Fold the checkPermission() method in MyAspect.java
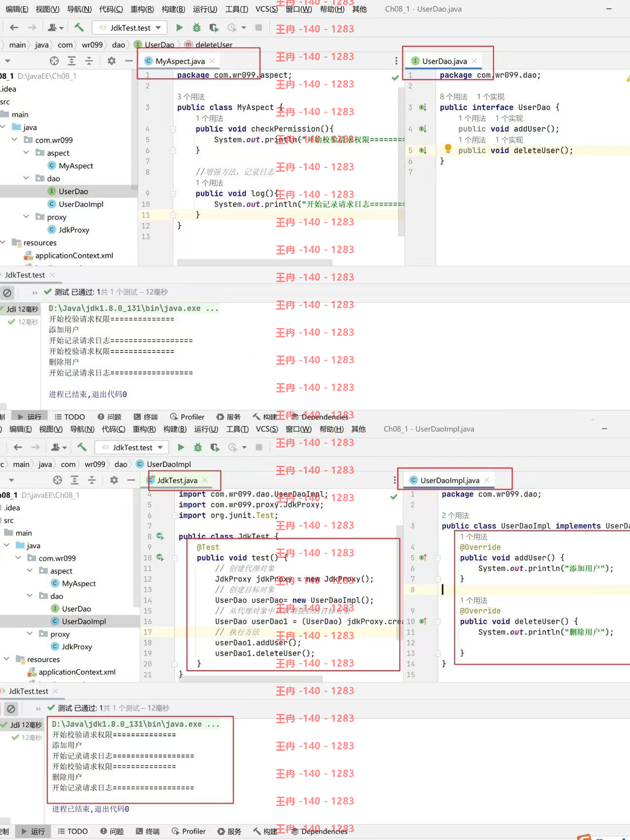 point(173,129)
